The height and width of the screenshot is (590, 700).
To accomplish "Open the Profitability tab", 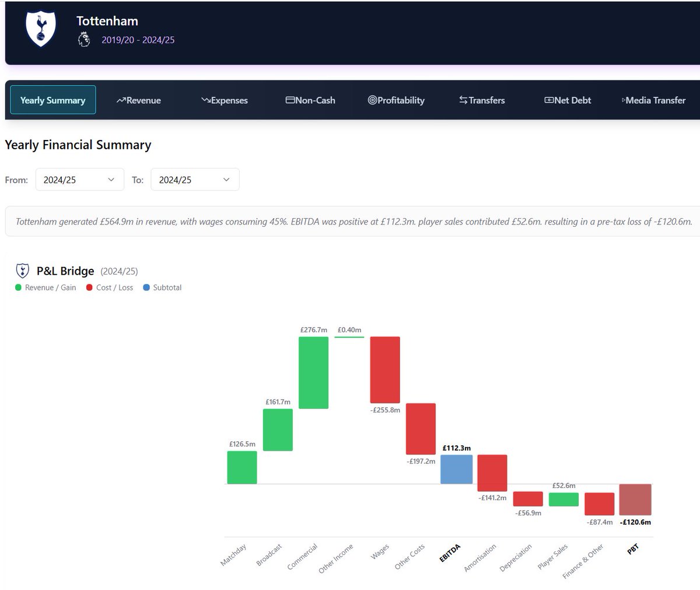I will (x=396, y=100).
